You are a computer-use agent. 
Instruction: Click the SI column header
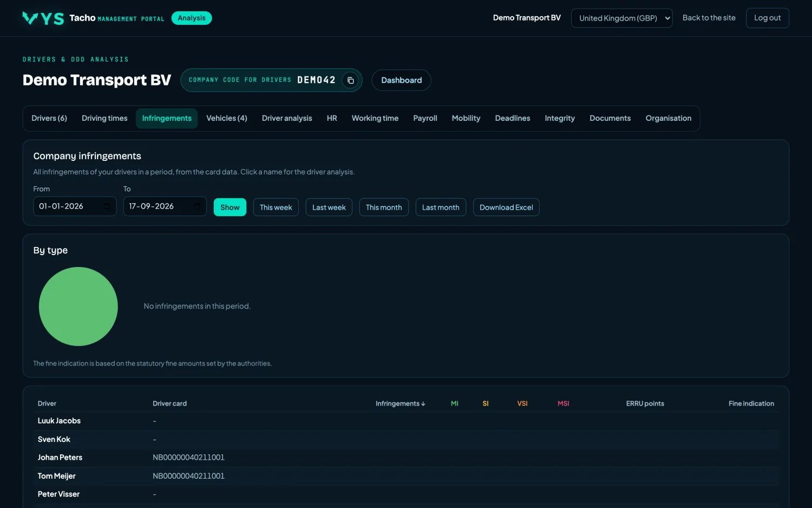tap(486, 403)
